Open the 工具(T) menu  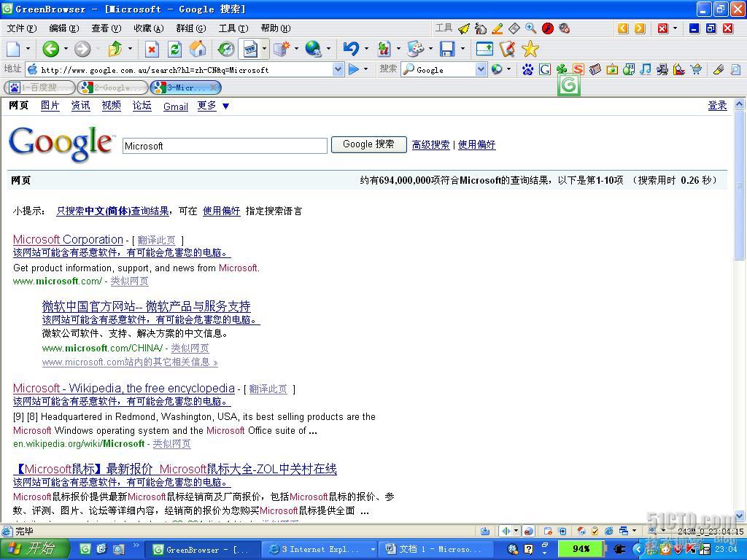[233, 28]
